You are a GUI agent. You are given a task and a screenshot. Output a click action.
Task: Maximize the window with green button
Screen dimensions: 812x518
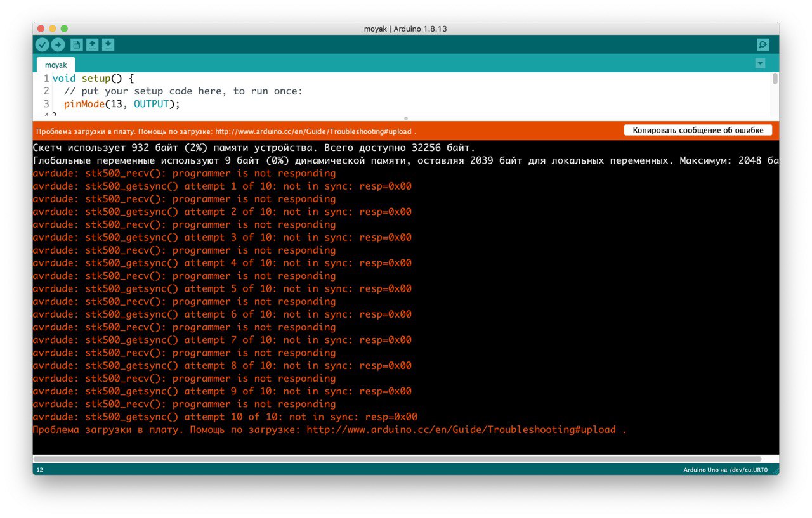click(64, 29)
